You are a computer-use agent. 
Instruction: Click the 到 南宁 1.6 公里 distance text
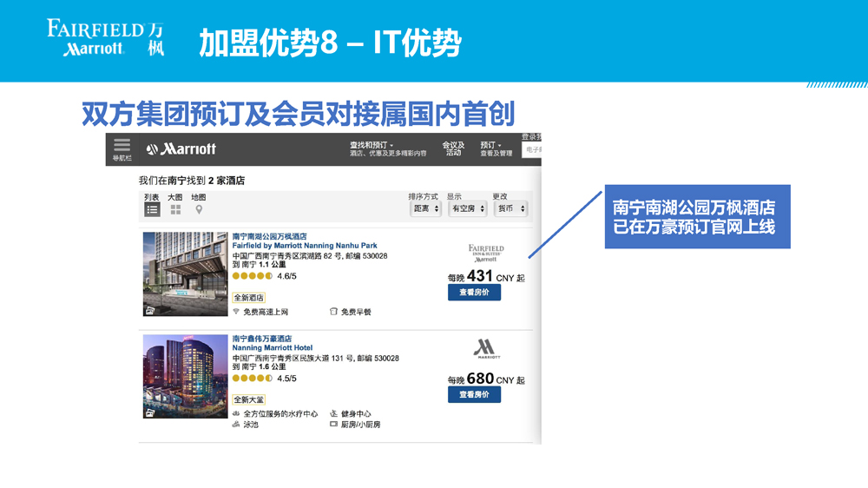pos(259,366)
